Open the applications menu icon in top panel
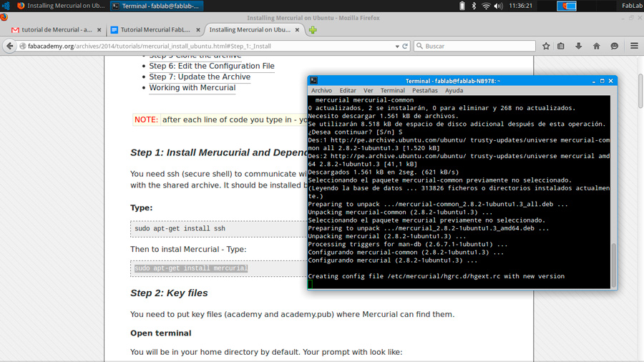This screenshot has height=362, width=644. (6, 6)
